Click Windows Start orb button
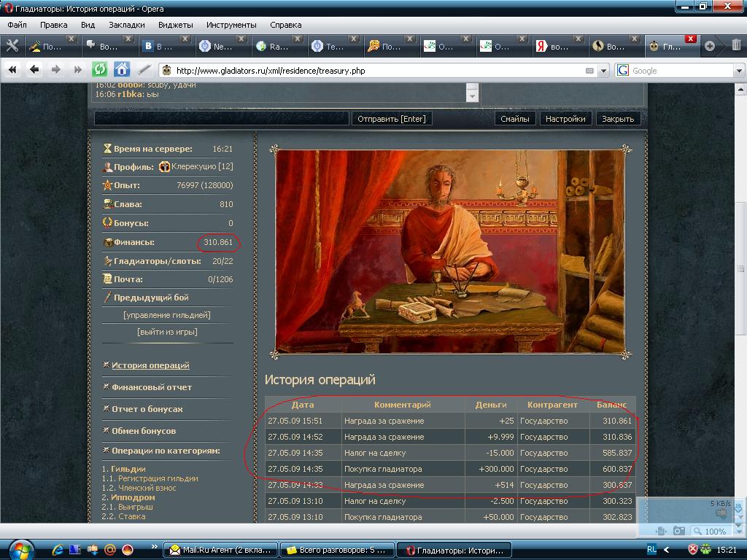The image size is (747, 560). pos(20,548)
